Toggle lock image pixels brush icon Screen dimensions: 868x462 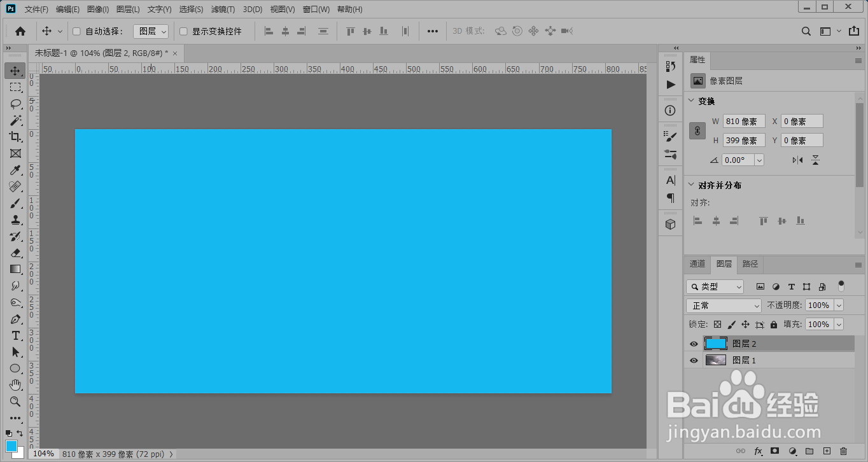732,325
